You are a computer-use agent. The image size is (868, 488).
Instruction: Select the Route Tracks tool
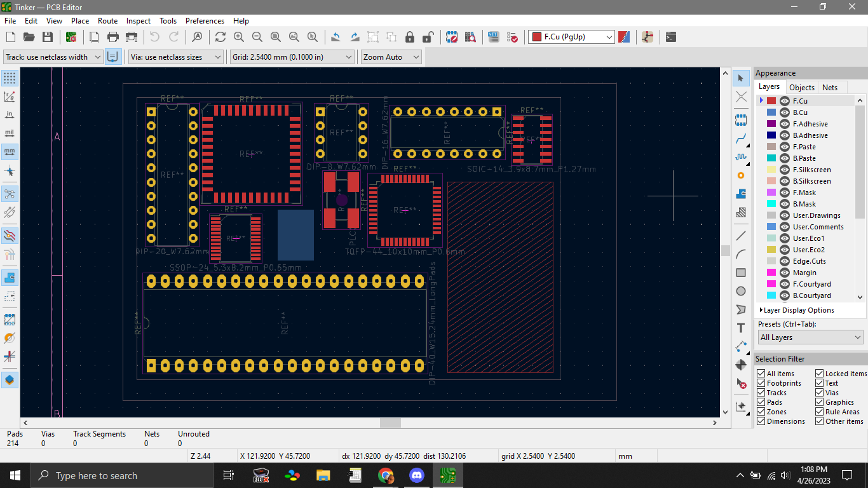point(741,138)
